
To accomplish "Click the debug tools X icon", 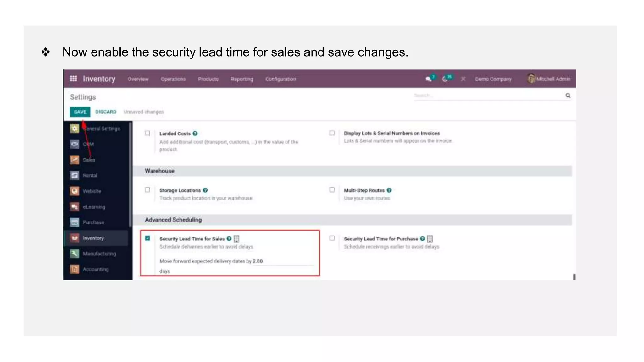I will [x=463, y=79].
